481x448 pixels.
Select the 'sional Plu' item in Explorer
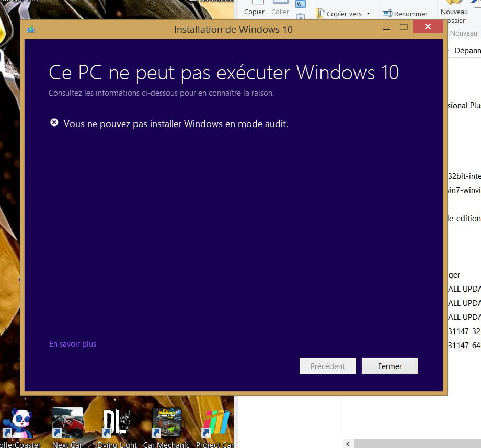(x=464, y=106)
